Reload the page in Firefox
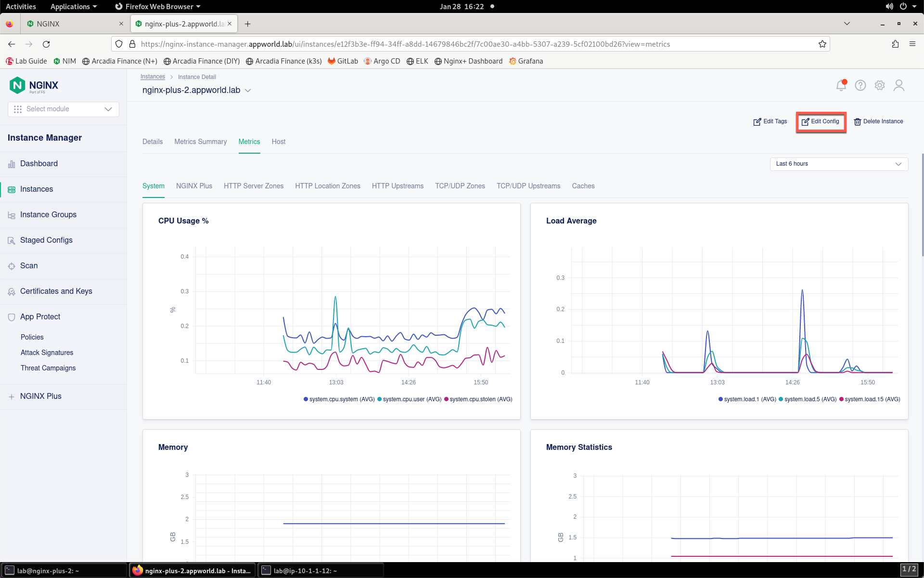The width and height of the screenshot is (924, 578). click(x=46, y=44)
